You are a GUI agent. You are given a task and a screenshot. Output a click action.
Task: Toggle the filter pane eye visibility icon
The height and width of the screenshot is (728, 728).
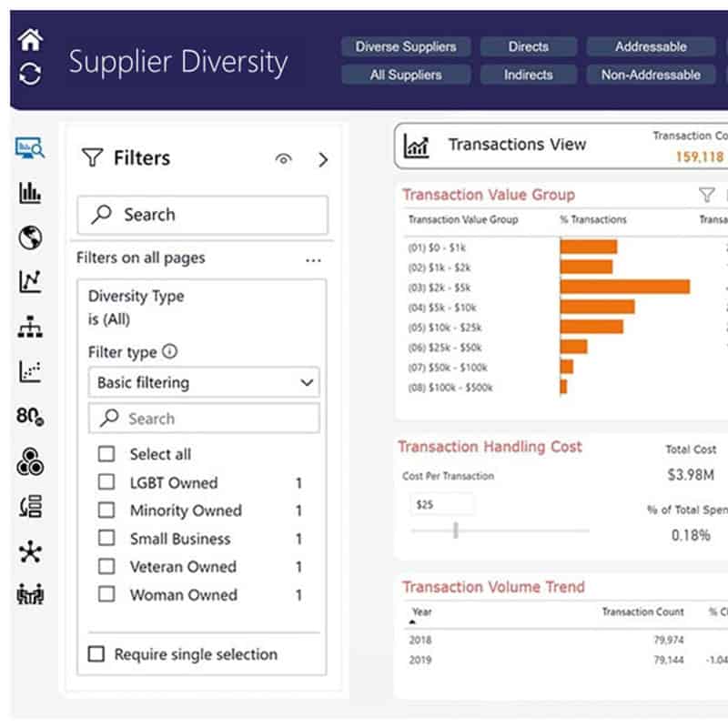pyautogui.click(x=284, y=159)
